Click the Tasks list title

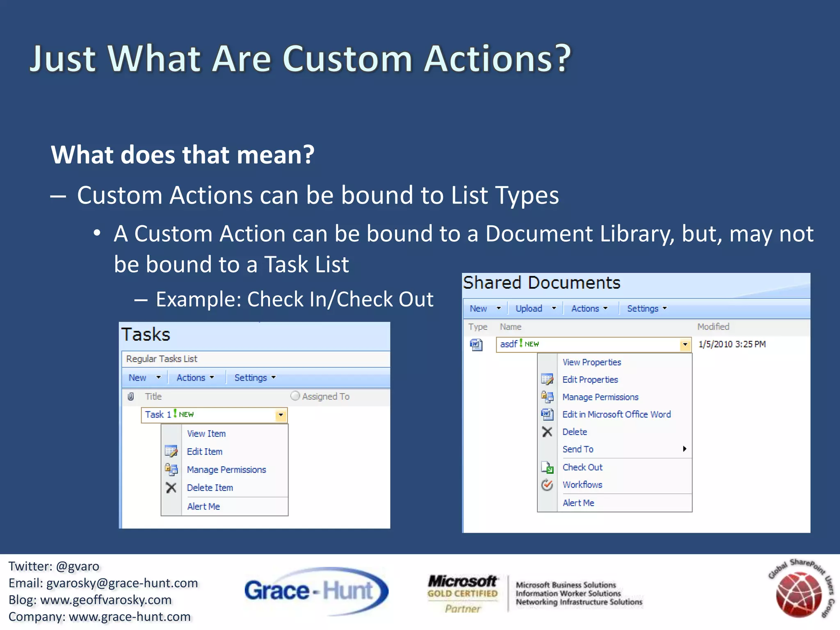click(x=146, y=334)
